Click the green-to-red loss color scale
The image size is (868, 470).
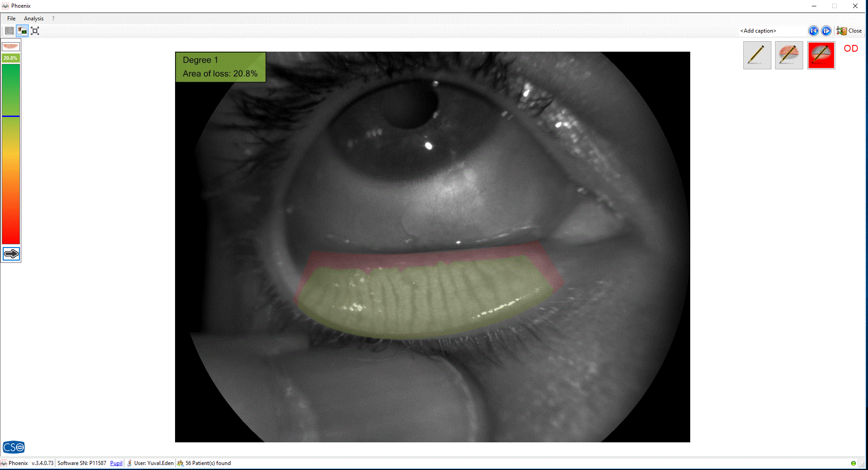coord(11,154)
